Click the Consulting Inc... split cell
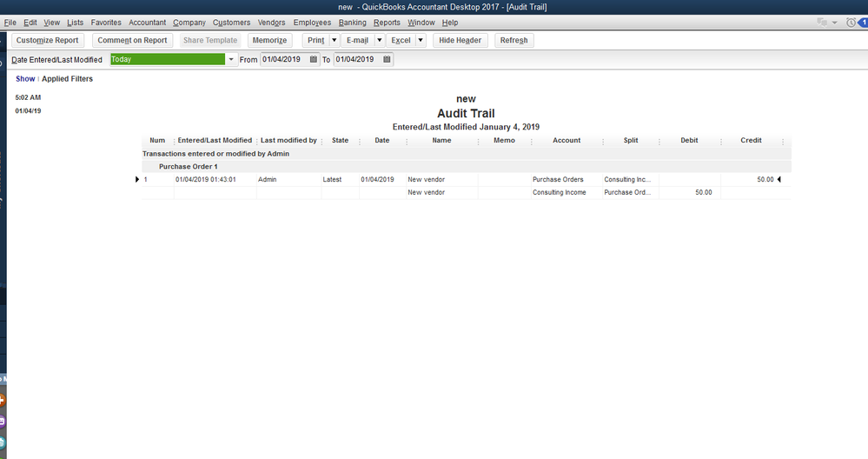Screen dimensions: 868x459 coord(627,179)
